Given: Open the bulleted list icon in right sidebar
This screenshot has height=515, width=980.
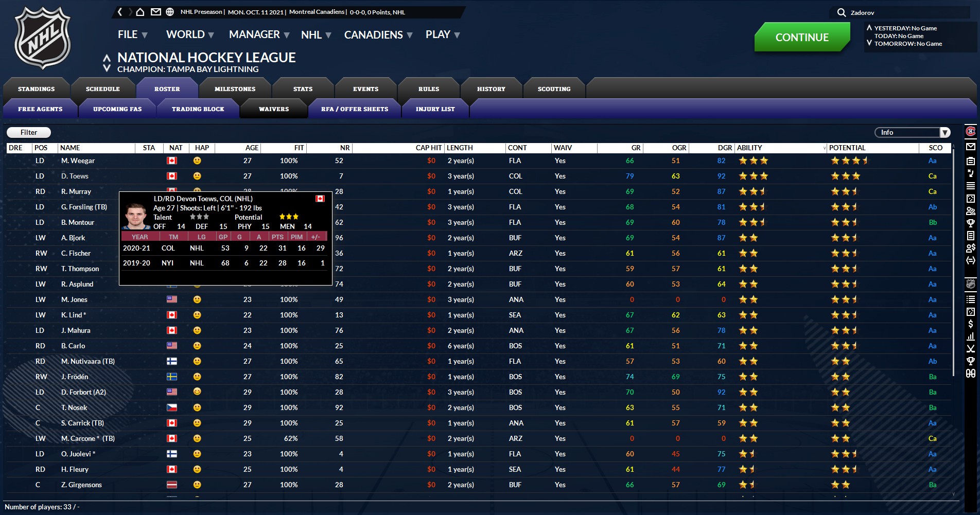Looking at the screenshot, I should pyautogui.click(x=971, y=299).
